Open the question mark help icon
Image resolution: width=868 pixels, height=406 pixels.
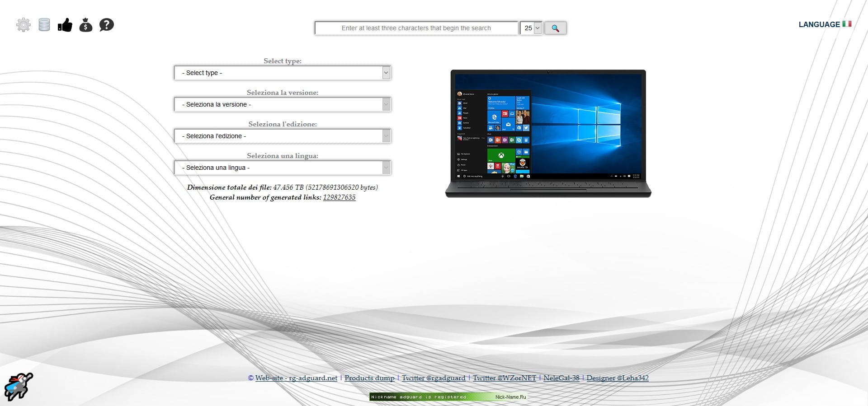[x=107, y=25]
